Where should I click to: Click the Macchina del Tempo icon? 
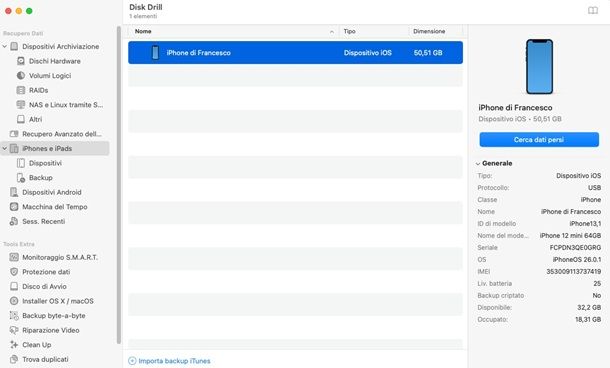pyautogui.click(x=14, y=207)
